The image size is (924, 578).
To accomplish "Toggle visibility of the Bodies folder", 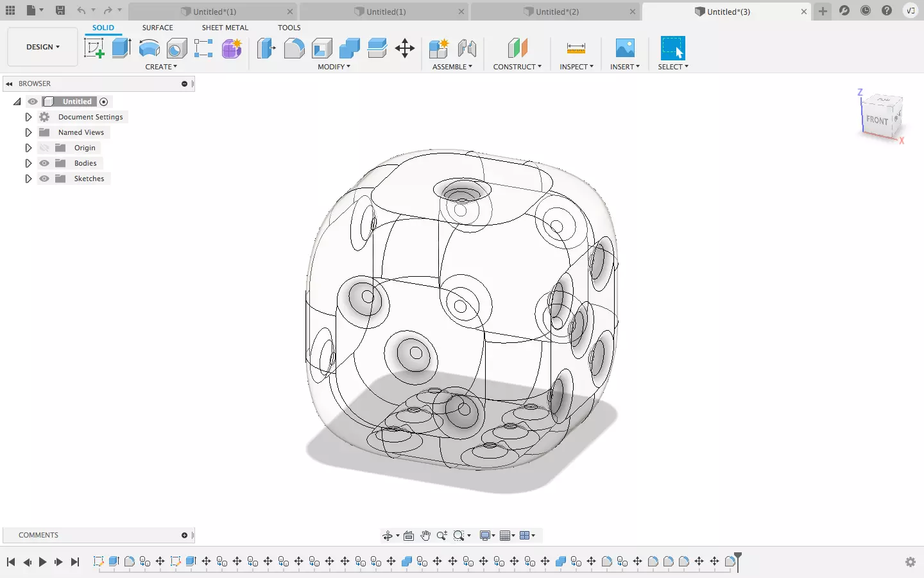I will [x=44, y=163].
